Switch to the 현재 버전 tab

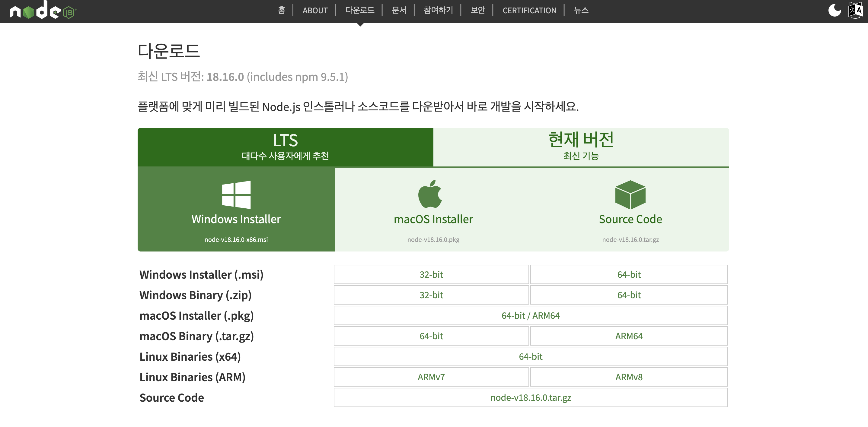[581, 147]
